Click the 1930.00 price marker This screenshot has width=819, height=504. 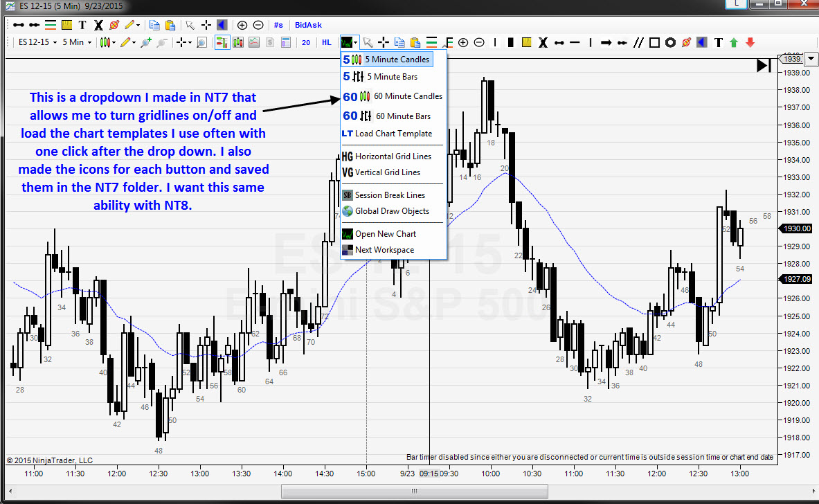795,228
